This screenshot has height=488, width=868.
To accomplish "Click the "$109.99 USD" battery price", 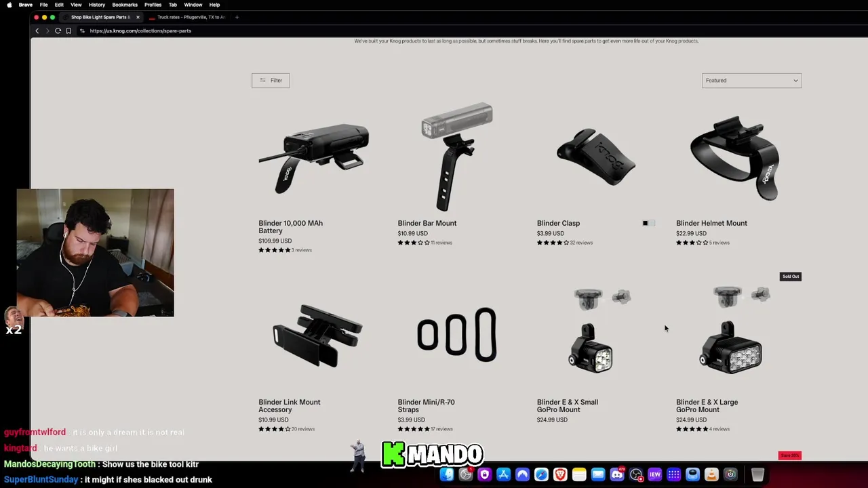I will [275, 241].
